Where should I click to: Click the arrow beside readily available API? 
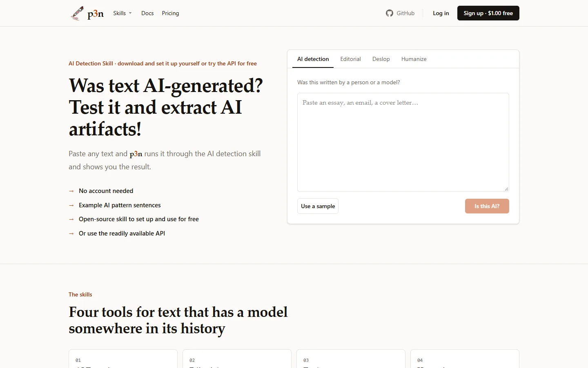[71, 233]
